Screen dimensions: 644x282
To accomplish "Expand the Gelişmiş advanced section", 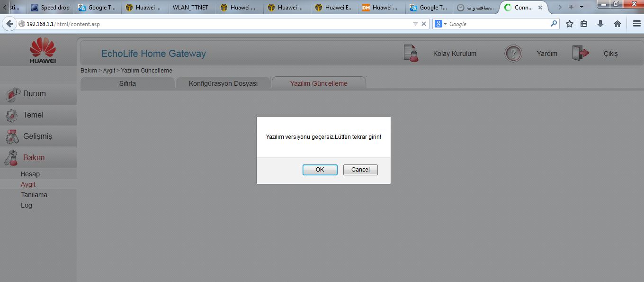I will (37, 136).
